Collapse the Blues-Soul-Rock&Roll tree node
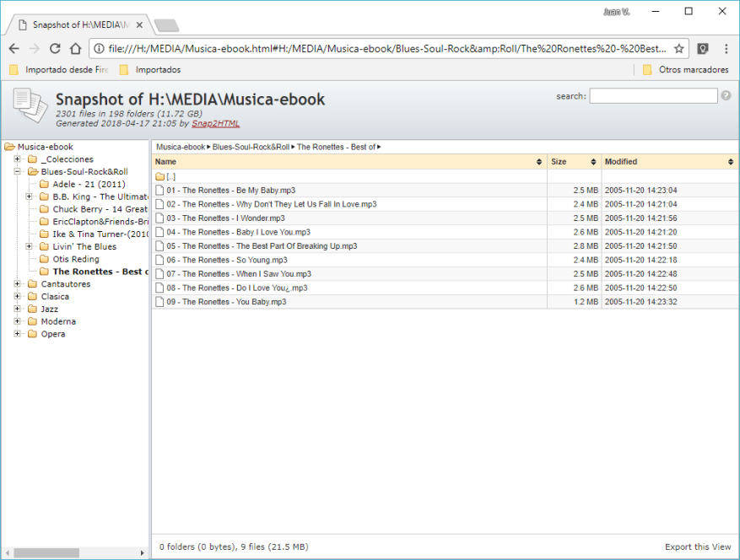This screenshot has height=560, width=740. pyautogui.click(x=19, y=171)
